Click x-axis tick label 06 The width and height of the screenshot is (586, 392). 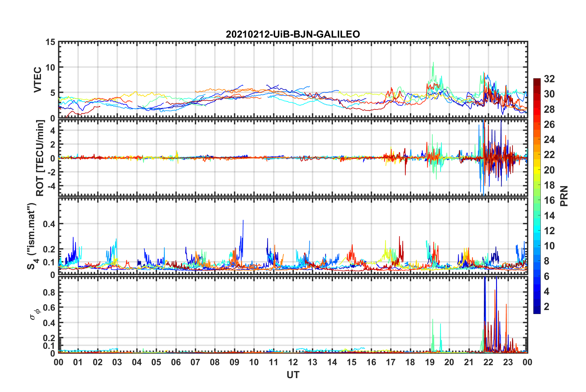tap(176, 362)
